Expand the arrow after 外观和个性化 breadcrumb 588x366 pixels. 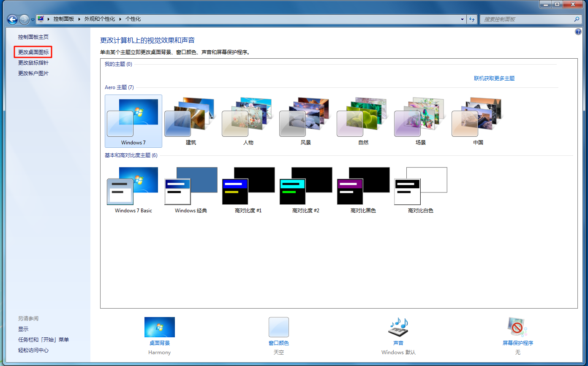point(120,19)
